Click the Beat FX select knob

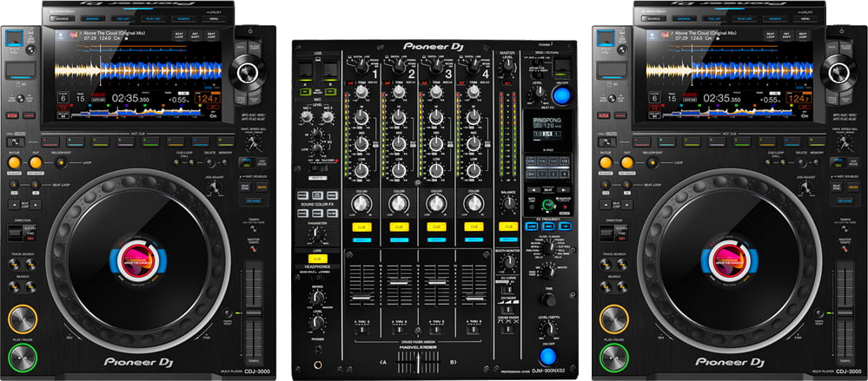tap(548, 248)
